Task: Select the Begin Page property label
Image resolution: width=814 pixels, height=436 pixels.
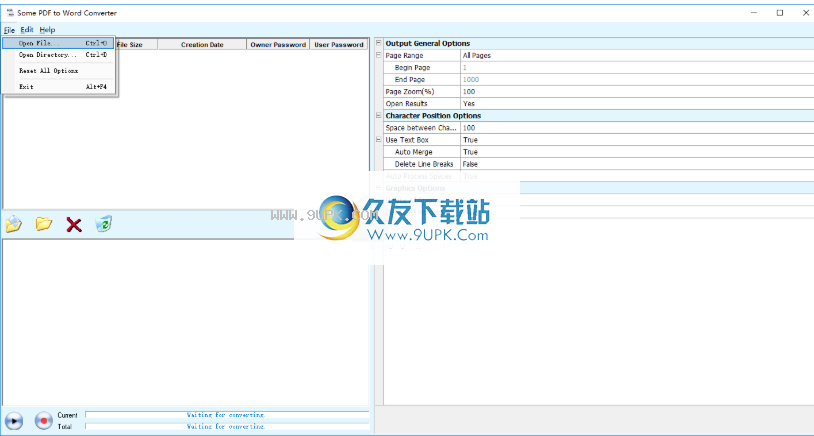Action: (x=412, y=67)
